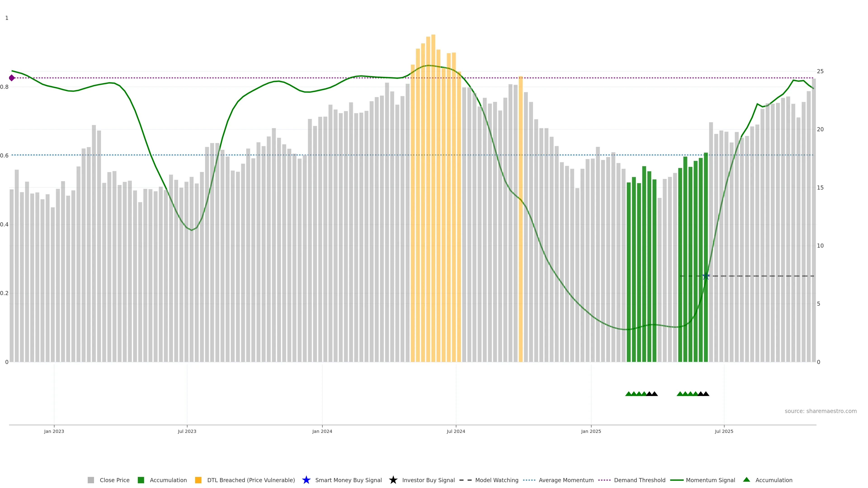868x488 pixels.
Task: Click the Jan 2025 axis label
Action: click(x=591, y=431)
